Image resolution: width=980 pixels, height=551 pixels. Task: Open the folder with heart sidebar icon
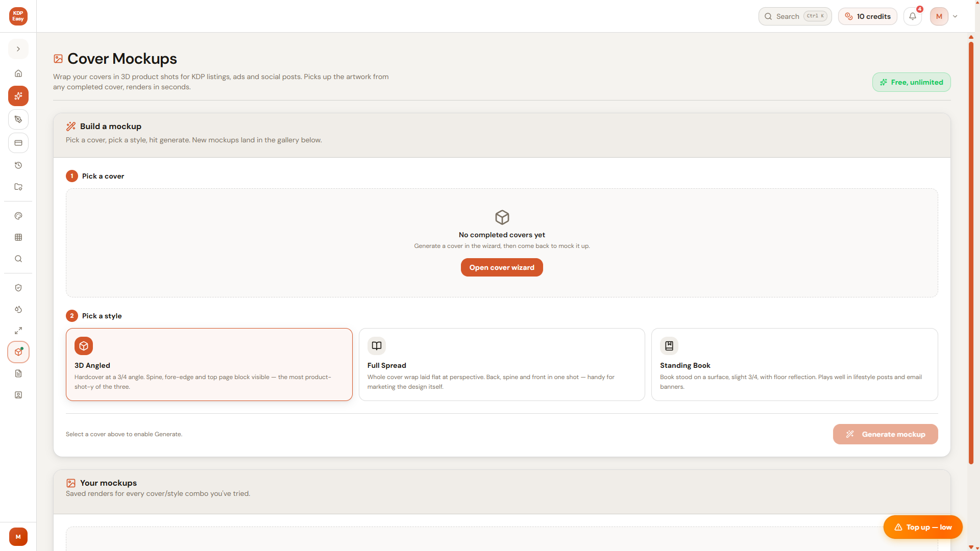point(18,187)
